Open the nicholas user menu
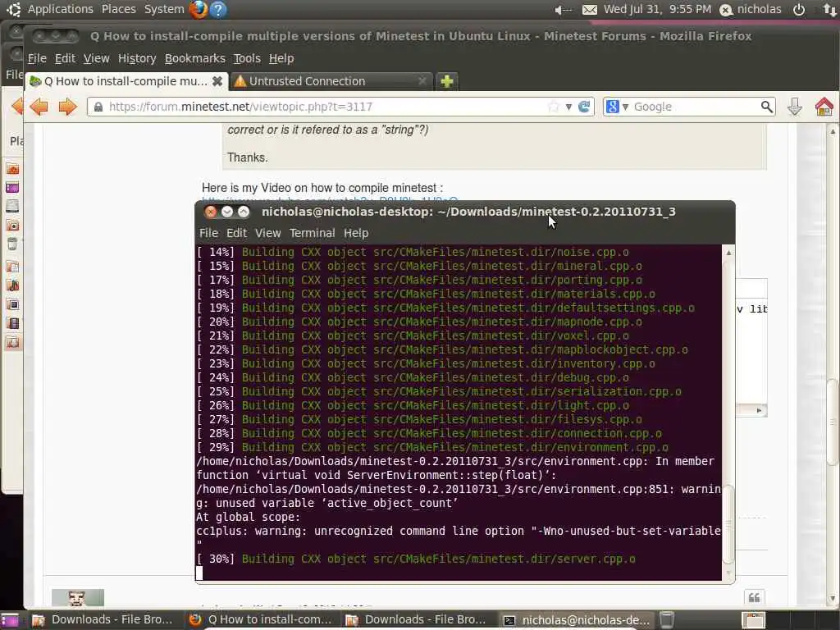The height and width of the screenshot is (630, 840). pos(750,10)
